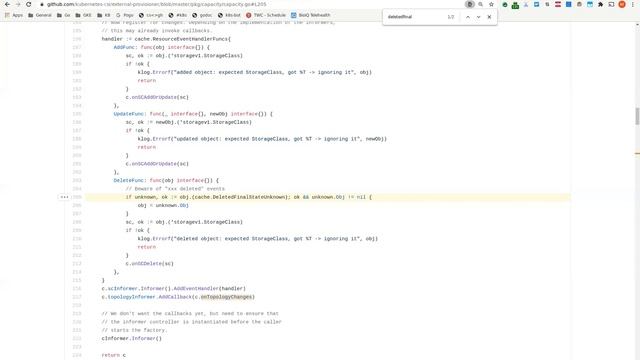Open the K8 bookmarks folder
The height and width of the screenshot is (360, 640).
coord(104,15)
